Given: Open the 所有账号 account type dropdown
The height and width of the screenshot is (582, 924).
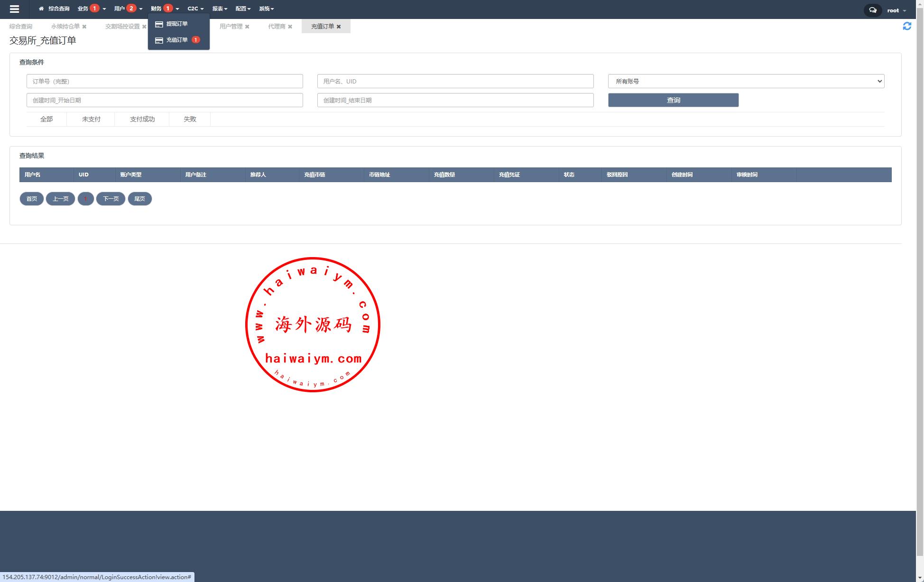Looking at the screenshot, I should (x=746, y=81).
